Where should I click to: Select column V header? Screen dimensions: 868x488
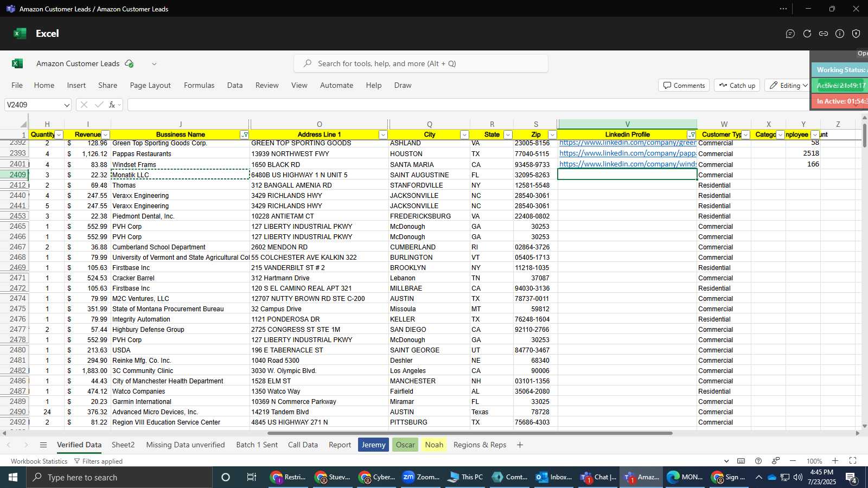pyautogui.click(x=628, y=124)
